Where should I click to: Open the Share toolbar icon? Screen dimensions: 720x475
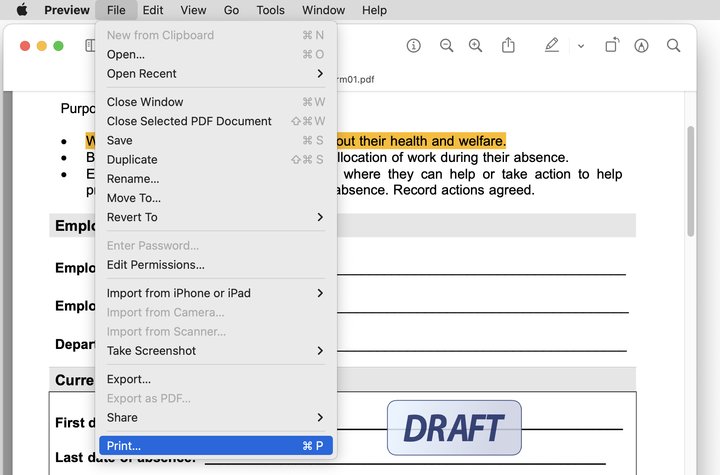tap(508, 46)
